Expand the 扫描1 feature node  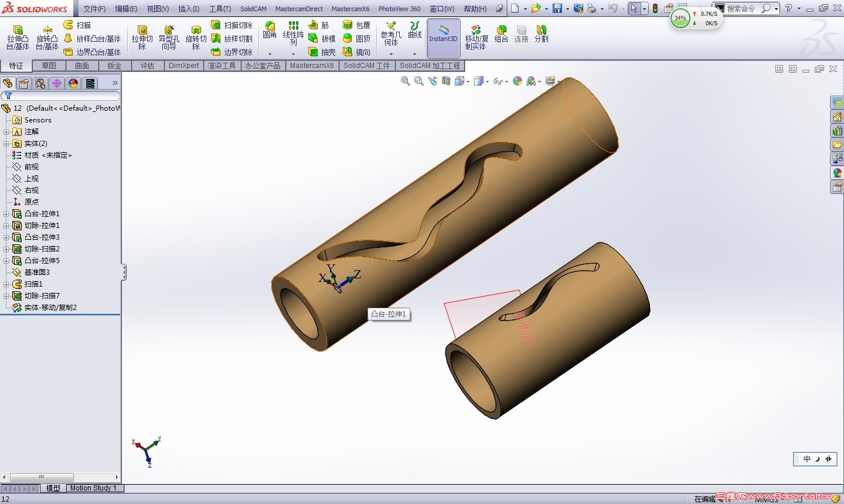pos(6,284)
